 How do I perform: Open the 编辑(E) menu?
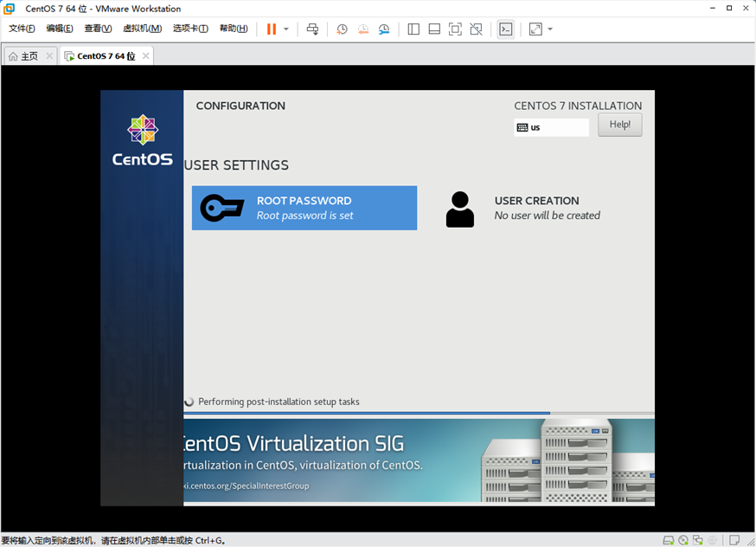60,29
